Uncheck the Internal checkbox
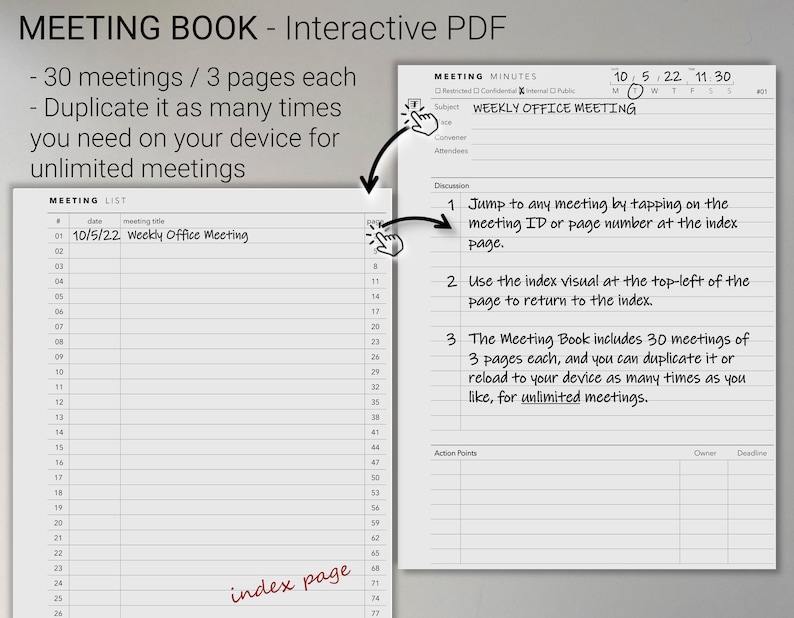 [521, 91]
